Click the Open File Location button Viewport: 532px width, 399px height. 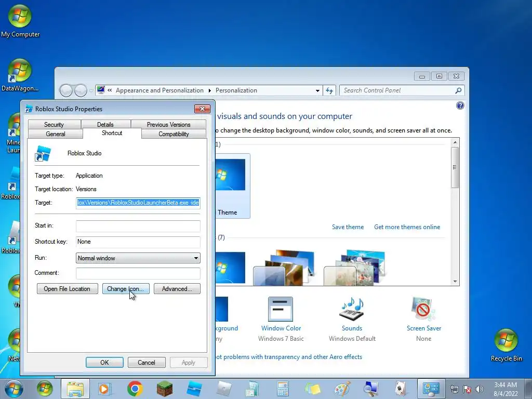point(67,289)
